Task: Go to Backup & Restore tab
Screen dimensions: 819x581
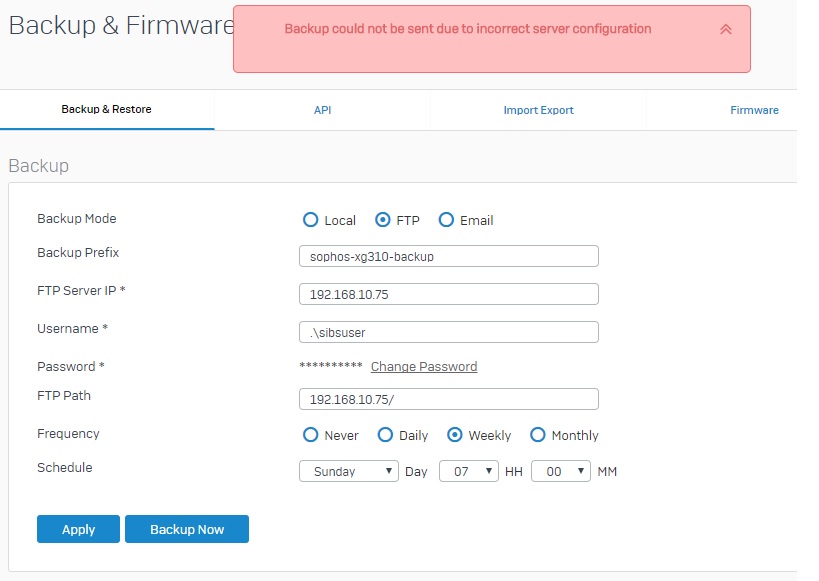Action: pos(107,109)
